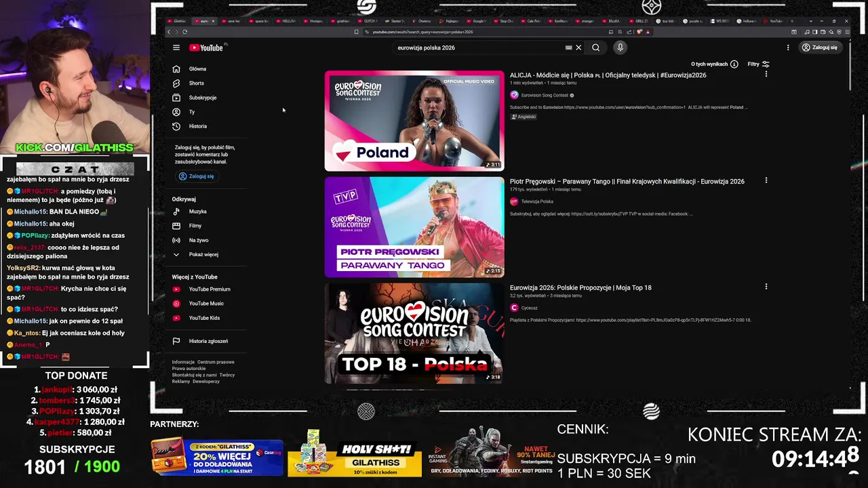Screen dimensions: 868x488
Task: Switch to the GLITCH browser tab
Action: 368,21
